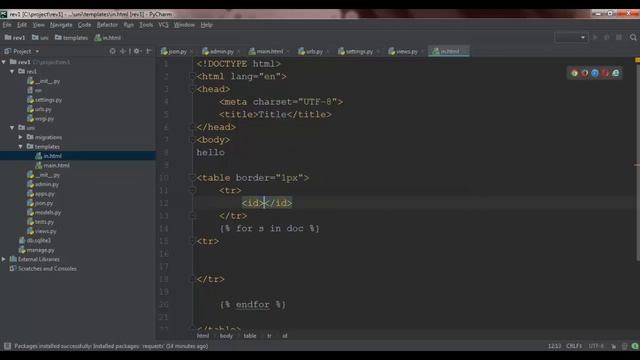
Task: Click the lock read-only icon in status bar
Action: [613, 346]
